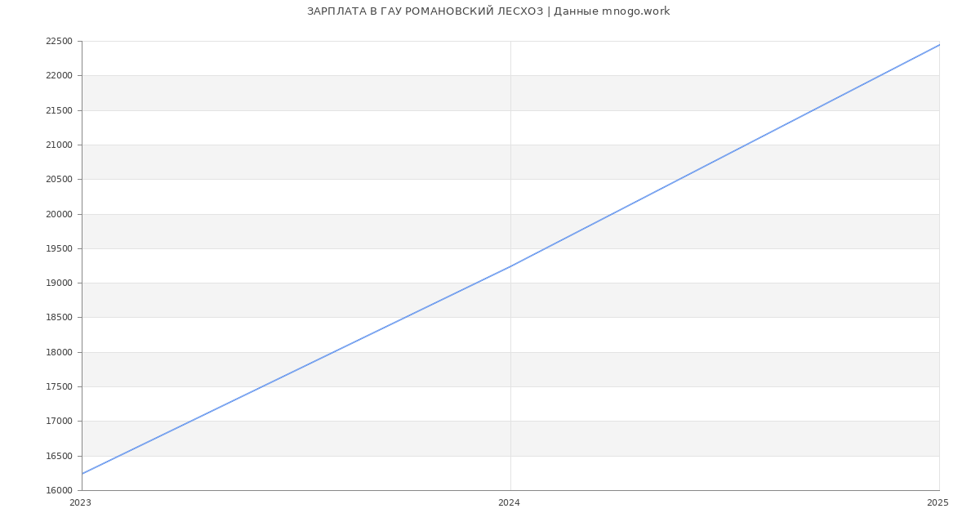Click the 18000 y-axis label
This screenshot has height=531, width=980.
[59, 353]
